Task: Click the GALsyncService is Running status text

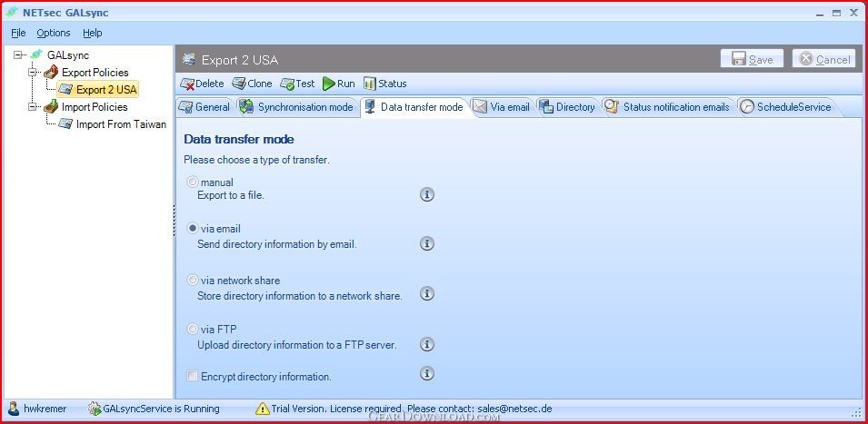Action: [x=161, y=409]
